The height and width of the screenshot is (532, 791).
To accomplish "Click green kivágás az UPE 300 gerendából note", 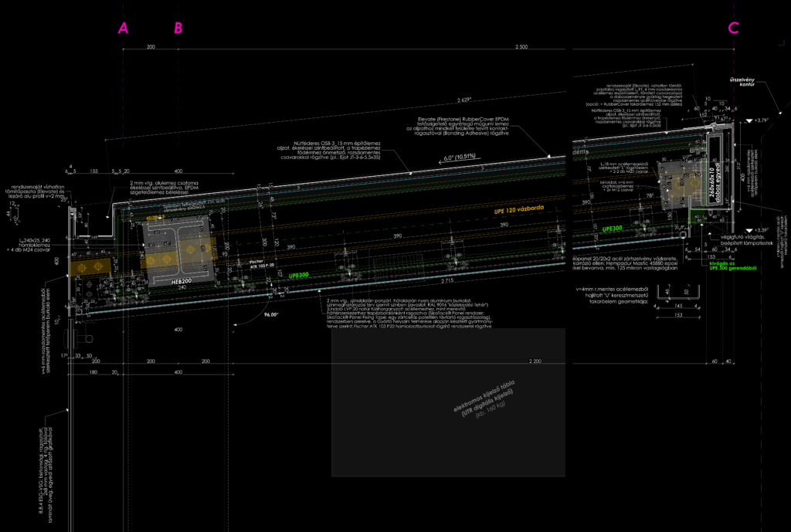I will tap(732, 266).
